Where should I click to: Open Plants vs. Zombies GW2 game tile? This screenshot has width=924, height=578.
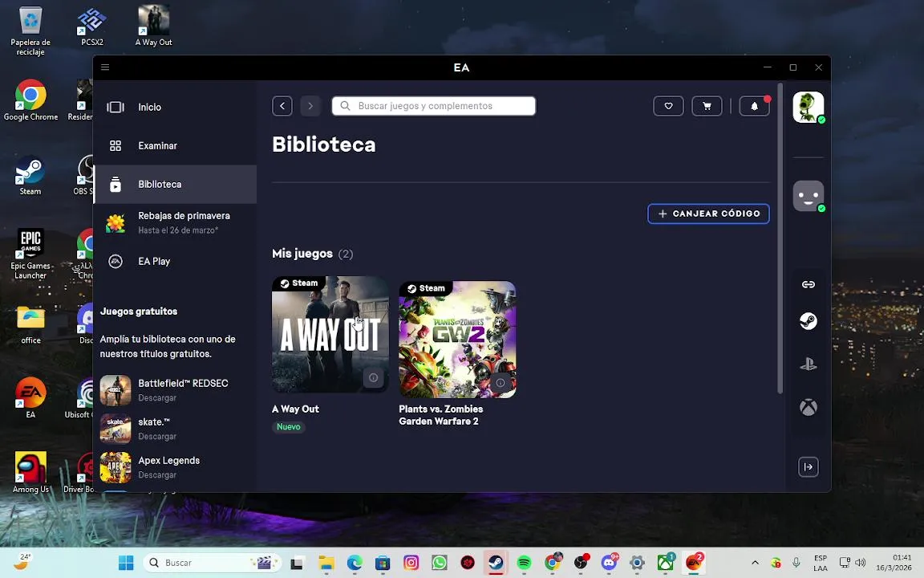point(457,339)
